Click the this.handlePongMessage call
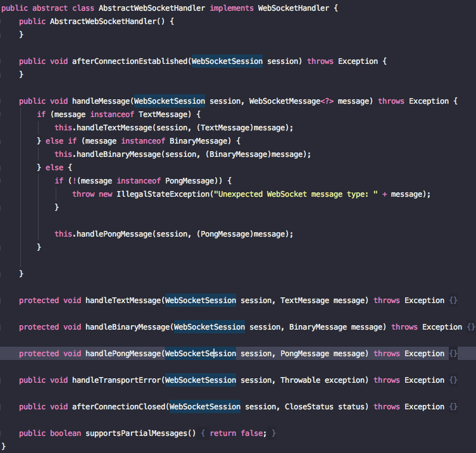The height and width of the screenshot is (453, 476). pyautogui.click(x=103, y=234)
